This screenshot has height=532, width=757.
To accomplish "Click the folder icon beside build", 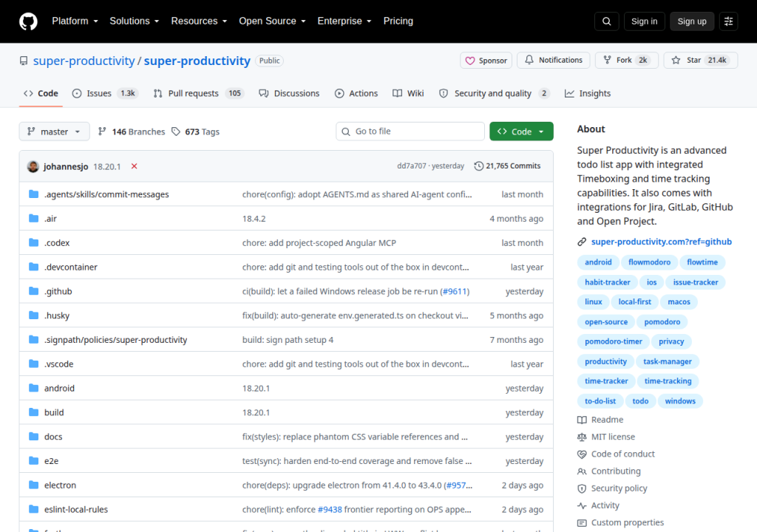I will [x=33, y=412].
